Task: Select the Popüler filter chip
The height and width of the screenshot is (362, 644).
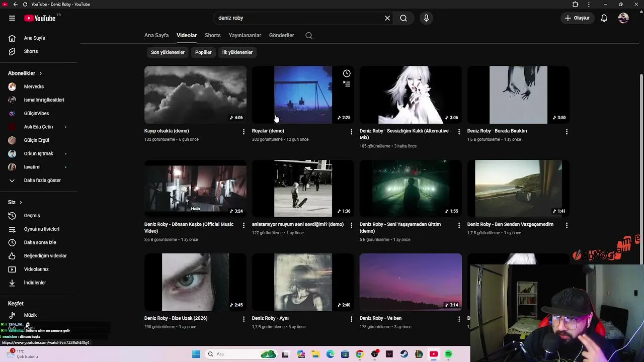Action: [203, 52]
